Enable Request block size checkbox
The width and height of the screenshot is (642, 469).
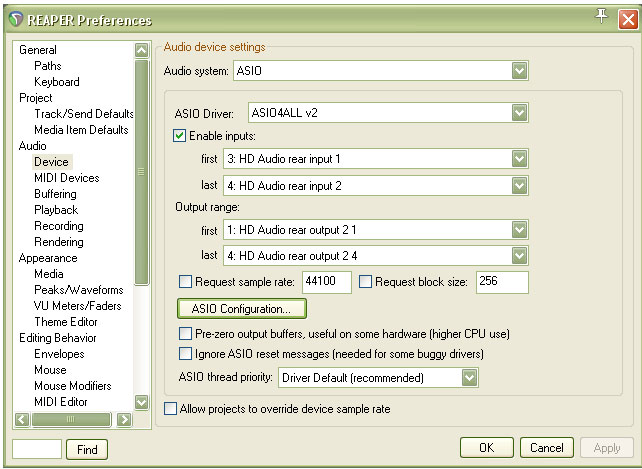click(x=365, y=282)
